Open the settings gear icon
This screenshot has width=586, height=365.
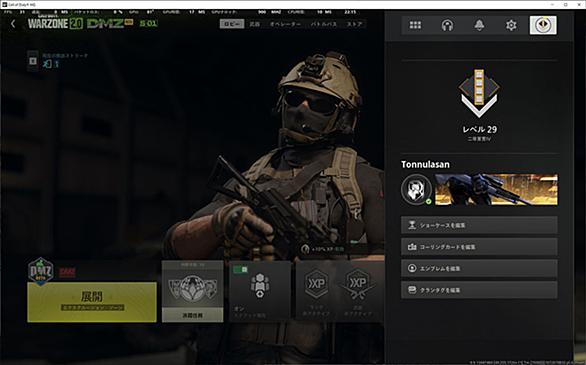click(511, 25)
